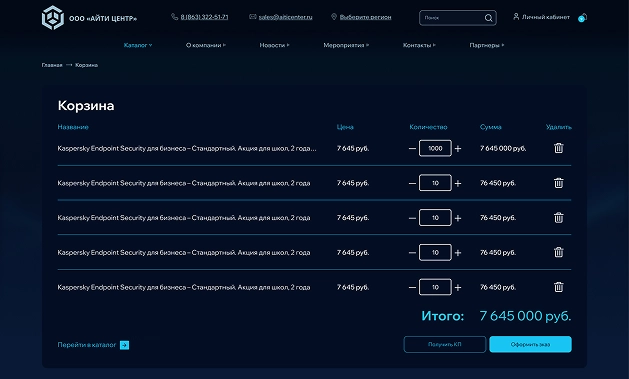Decrease quantity in last cart row

click(x=412, y=288)
